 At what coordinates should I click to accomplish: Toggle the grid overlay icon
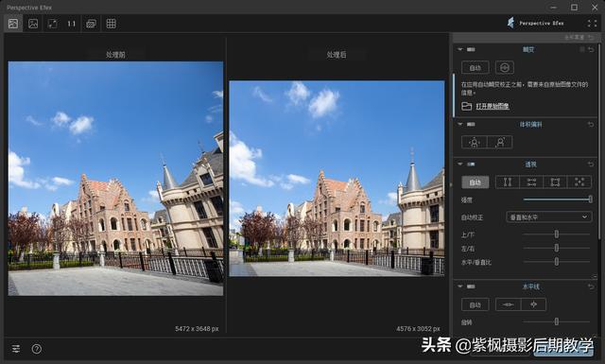(112, 24)
